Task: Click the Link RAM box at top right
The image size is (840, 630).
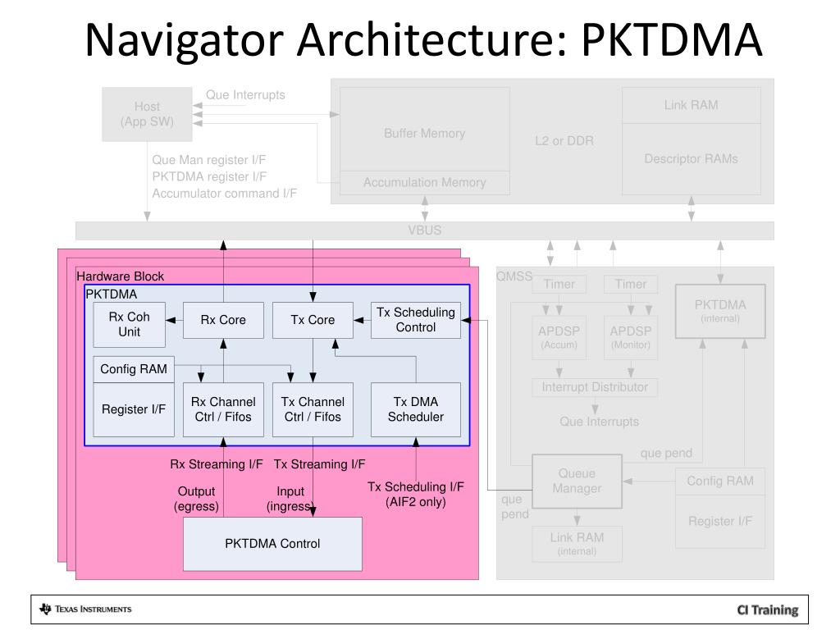Action: (x=691, y=105)
